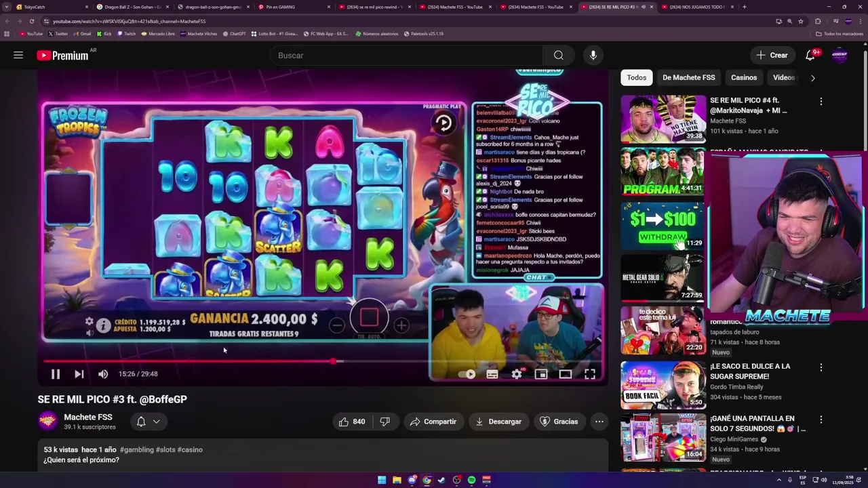Click the #gambling hashtag
Image resolution: width=868 pixels, height=488 pixels.
click(x=136, y=450)
